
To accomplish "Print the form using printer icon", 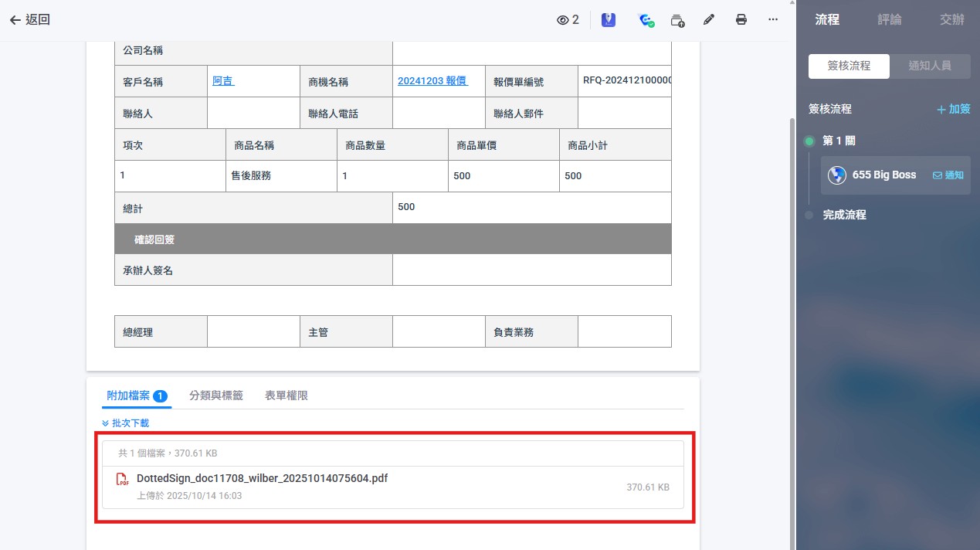I will (x=741, y=20).
